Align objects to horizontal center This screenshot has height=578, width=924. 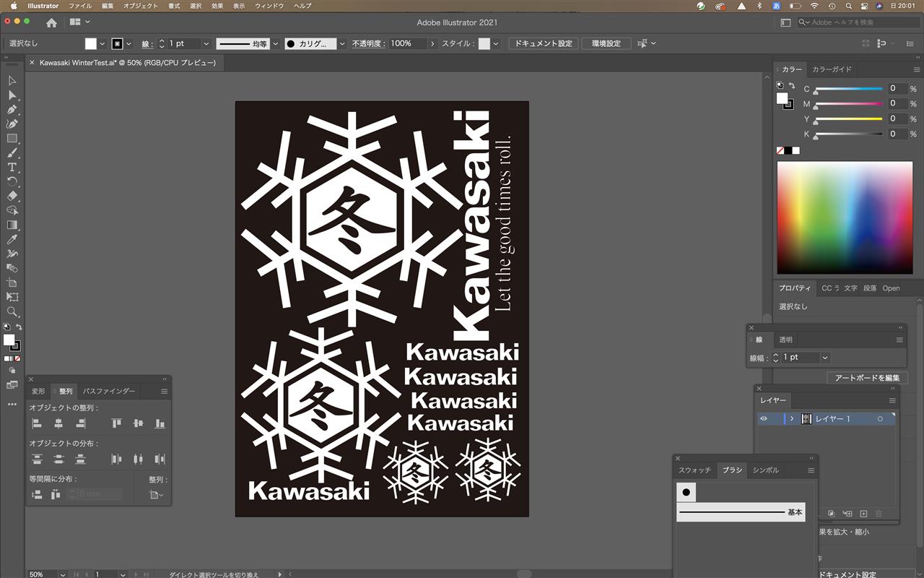click(58, 423)
